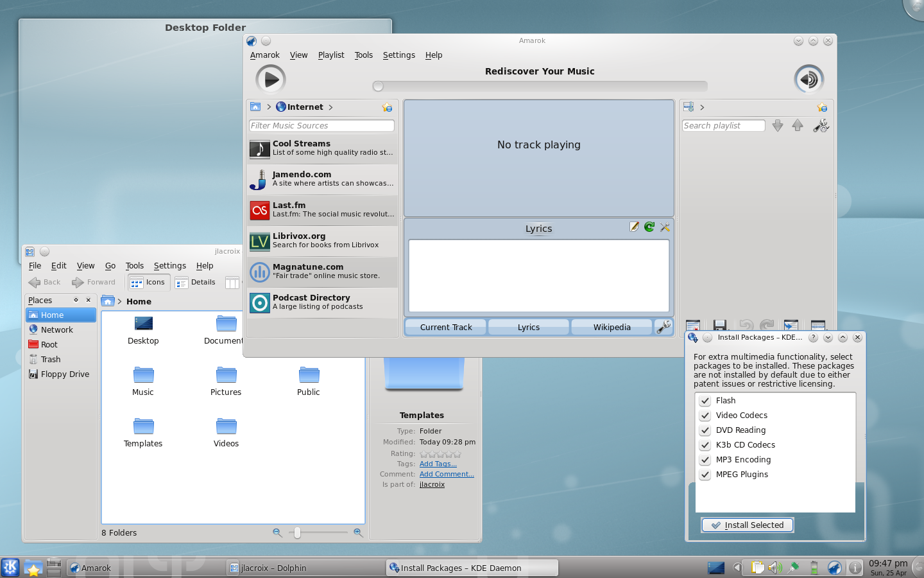The width and height of the screenshot is (924, 578).
Task: Click the Install Selected button
Action: click(748, 525)
